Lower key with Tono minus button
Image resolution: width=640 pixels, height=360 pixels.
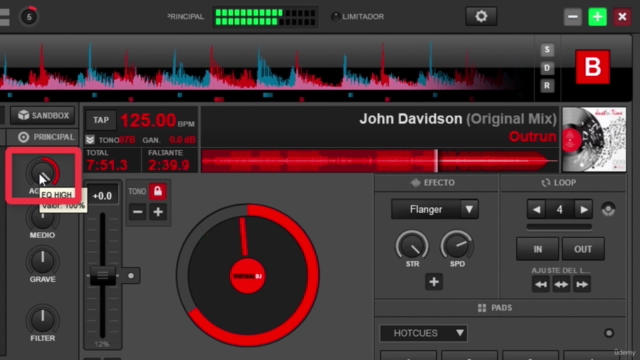138,212
